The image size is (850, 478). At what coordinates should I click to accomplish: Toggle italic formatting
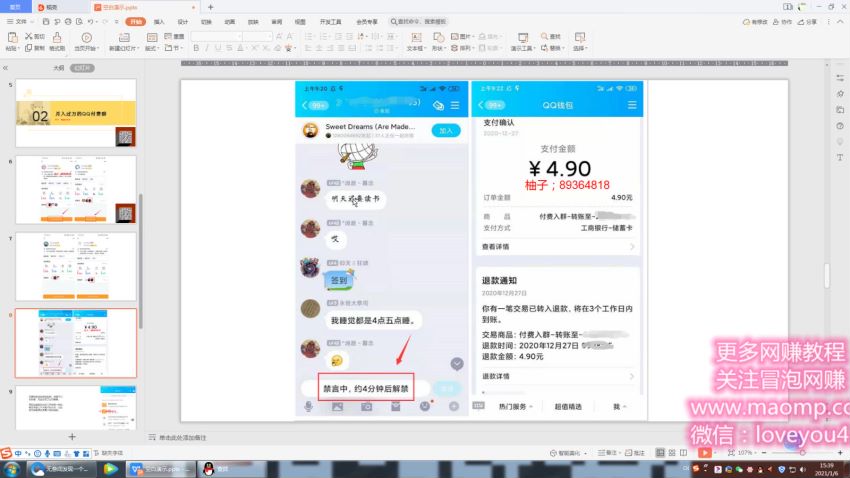click(207, 48)
